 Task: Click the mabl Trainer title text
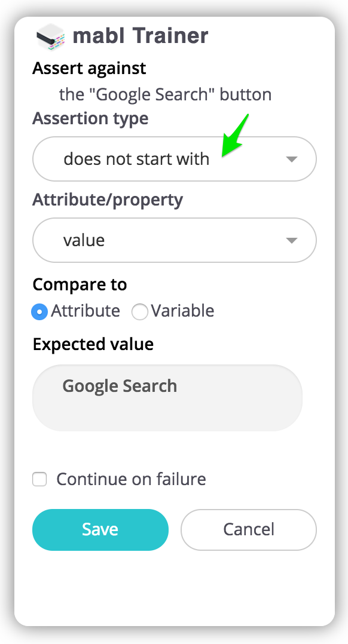click(141, 36)
